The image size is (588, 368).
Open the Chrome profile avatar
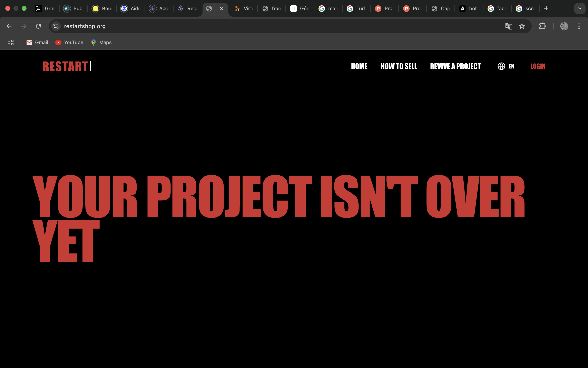tap(564, 26)
